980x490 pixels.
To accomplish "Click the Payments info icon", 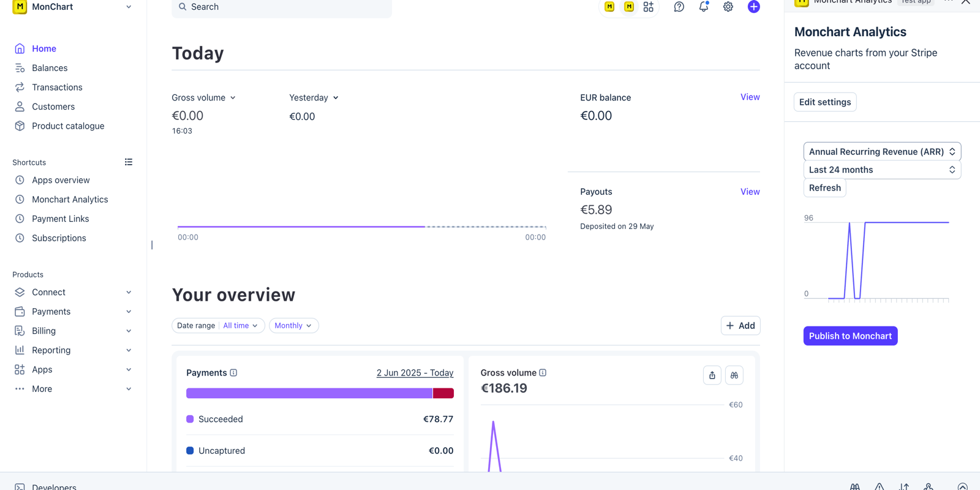I will tap(233, 373).
